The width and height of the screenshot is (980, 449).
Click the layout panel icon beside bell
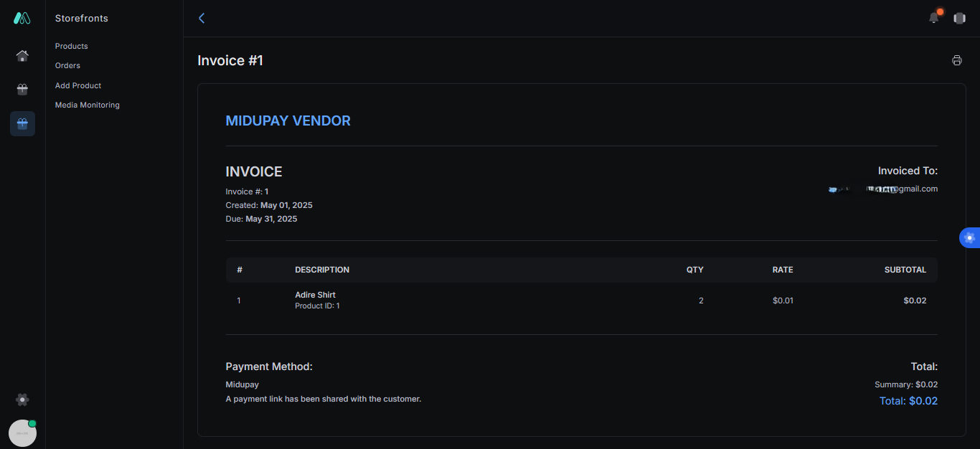[x=959, y=19]
